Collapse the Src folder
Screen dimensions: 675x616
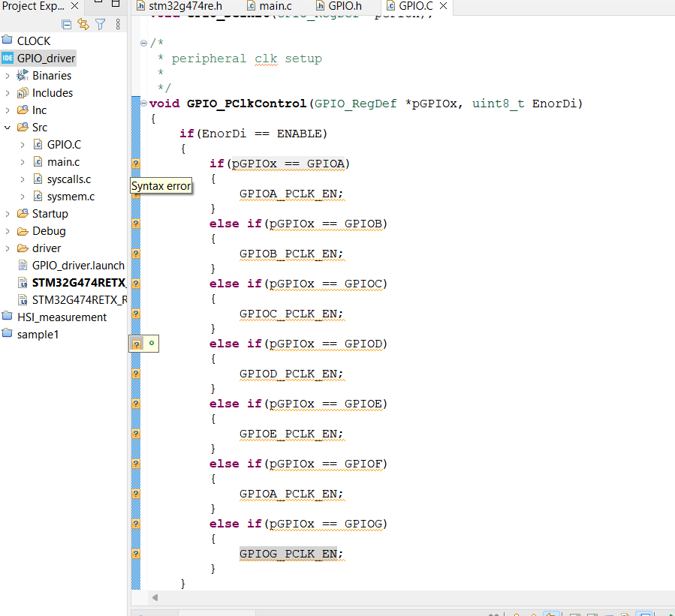click(x=8, y=127)
